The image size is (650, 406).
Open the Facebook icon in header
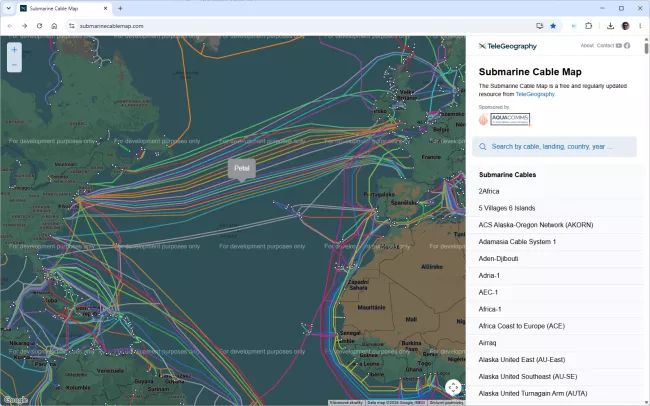(x=627, y=46)
